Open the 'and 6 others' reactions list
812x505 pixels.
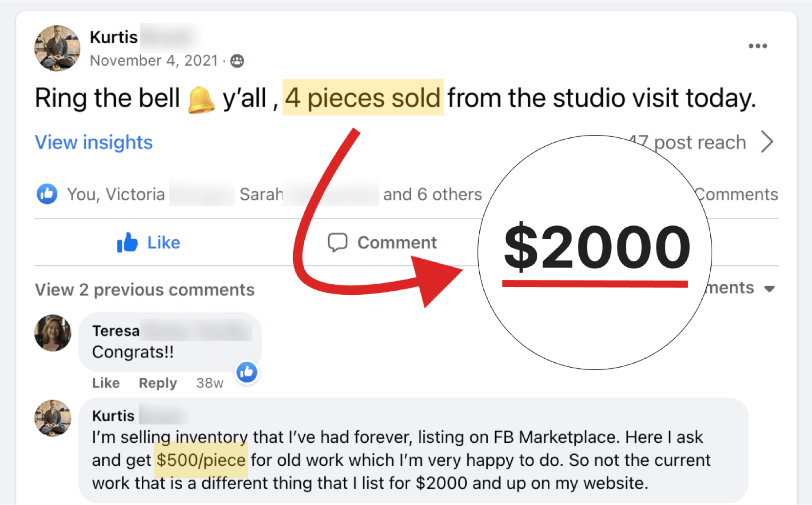coord(432,194)
